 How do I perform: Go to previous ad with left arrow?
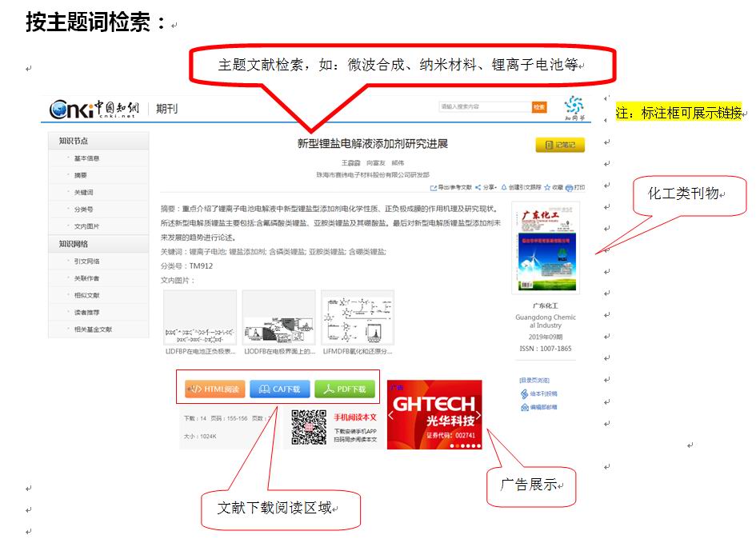click(x=392, y=415)
